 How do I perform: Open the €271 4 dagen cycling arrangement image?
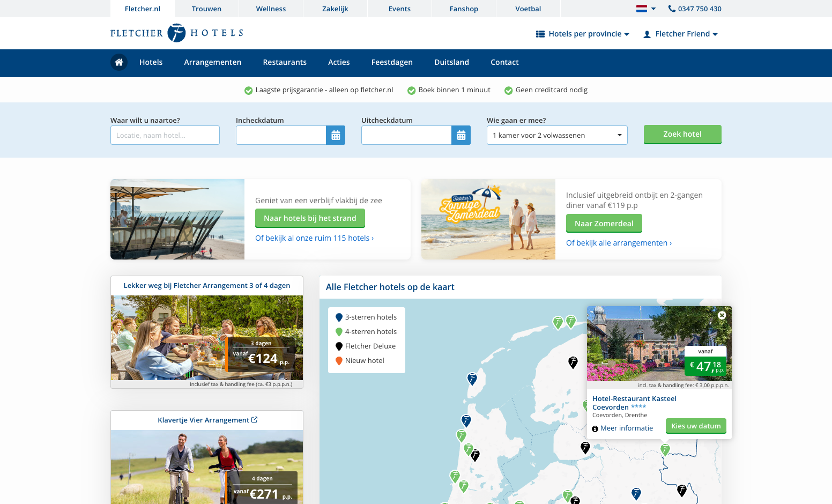(207, 467)
